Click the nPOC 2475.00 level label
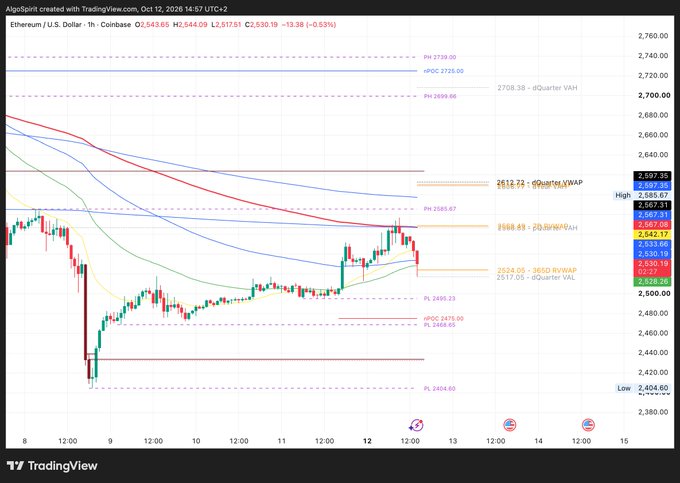680x483 pixels. (x=444, y=319)
